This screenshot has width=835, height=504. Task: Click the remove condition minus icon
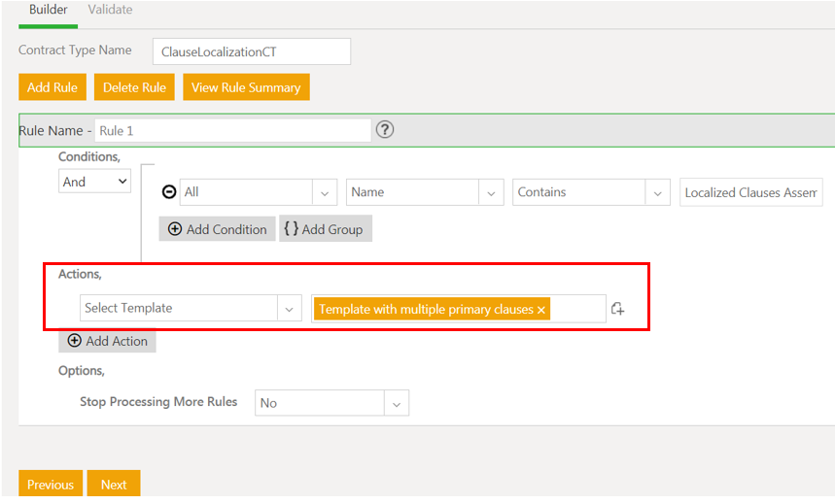(x=169, y=192)
